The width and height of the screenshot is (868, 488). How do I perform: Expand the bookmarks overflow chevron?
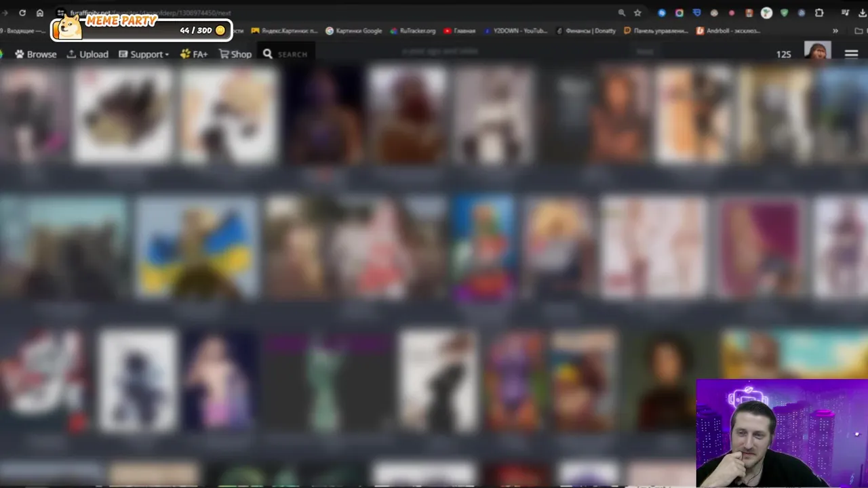coord(835,30)
